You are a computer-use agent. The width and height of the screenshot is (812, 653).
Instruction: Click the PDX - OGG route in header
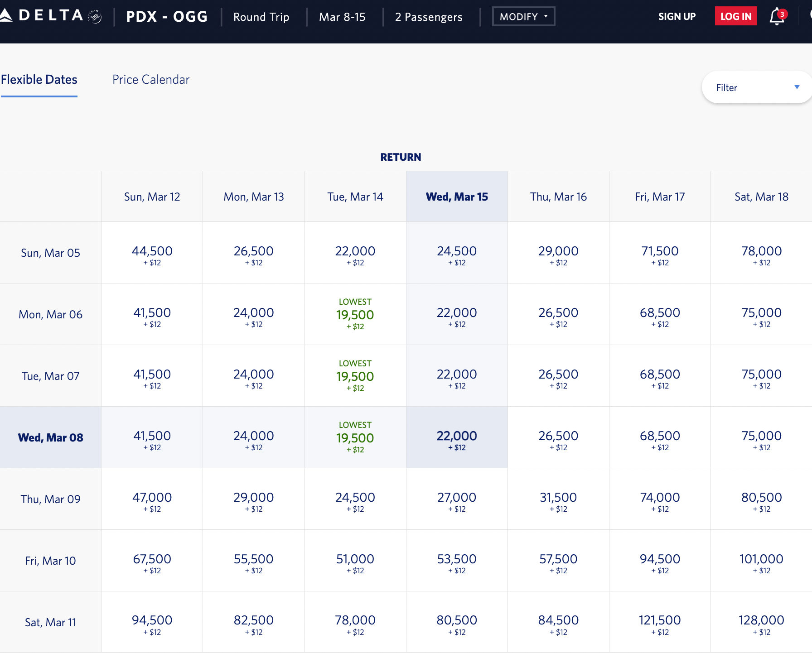tap(167, 17)
